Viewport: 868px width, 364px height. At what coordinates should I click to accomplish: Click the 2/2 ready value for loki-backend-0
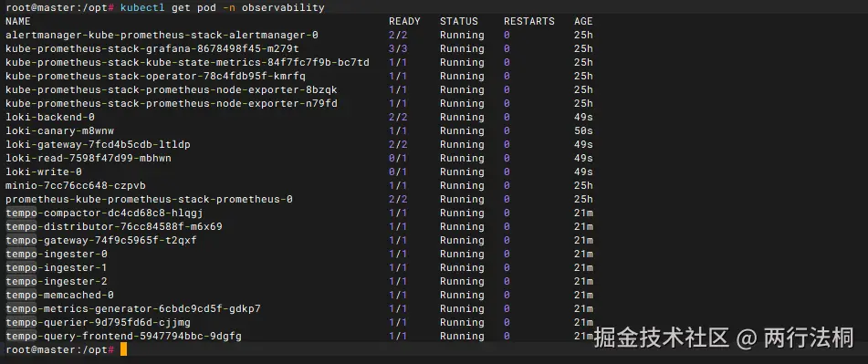[x=398, y=118]
